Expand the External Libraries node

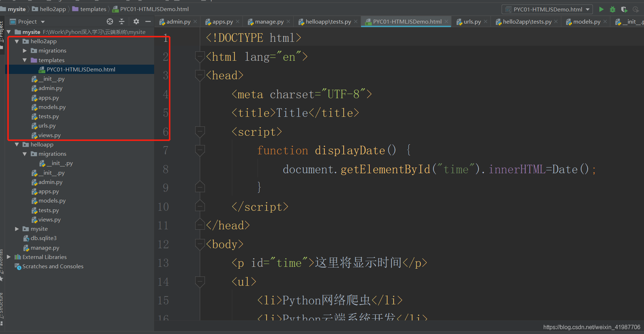point(9,257)
